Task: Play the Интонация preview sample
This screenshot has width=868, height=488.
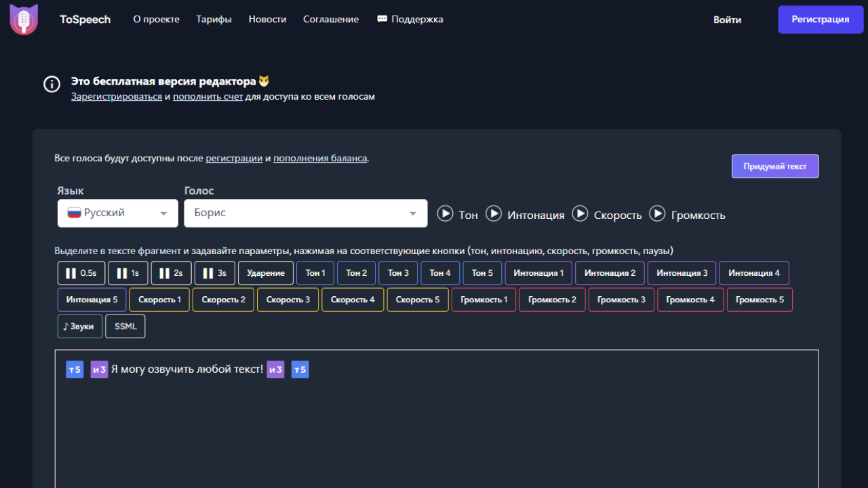Action: pos(494,213)
